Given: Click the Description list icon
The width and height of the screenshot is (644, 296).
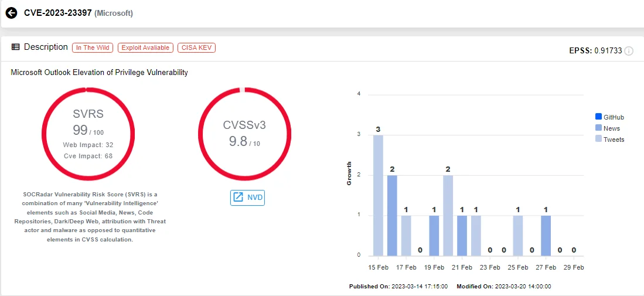Looking at the screenshot, I should coord(15,47).
